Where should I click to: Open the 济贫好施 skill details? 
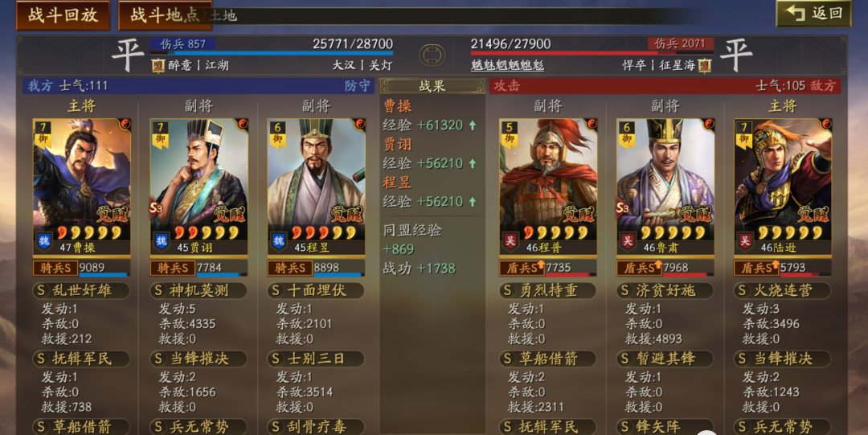tap(665, 290)
